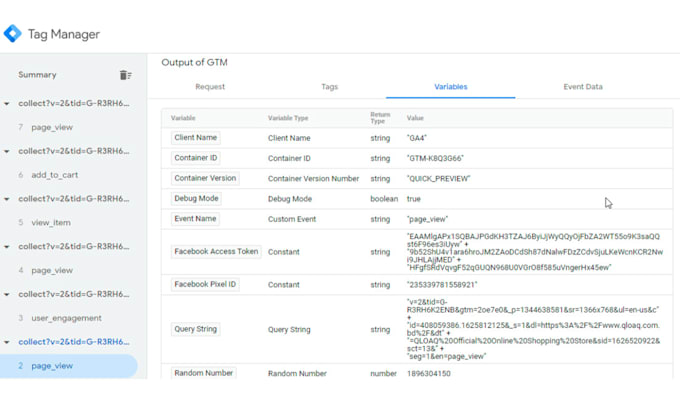Click the blue highlighted collect request row
This screenshot has width=680, height=409.
[74, 342]
